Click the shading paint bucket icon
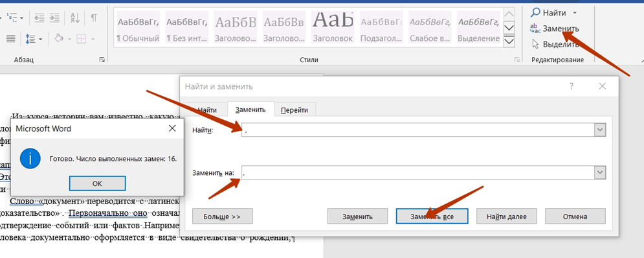644x258 pixels. pos(59,39)
